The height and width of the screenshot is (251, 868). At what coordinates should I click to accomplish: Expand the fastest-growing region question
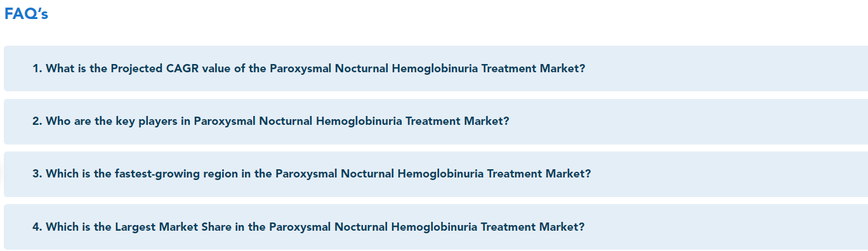[436, 174]
